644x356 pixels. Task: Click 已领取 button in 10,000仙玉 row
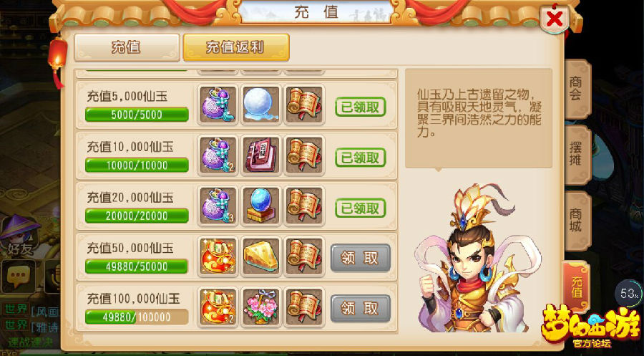tap(360, 158)
